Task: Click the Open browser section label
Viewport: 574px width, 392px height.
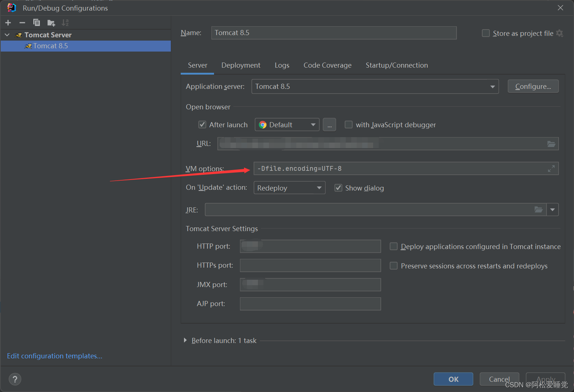Action: tap(208, 107)
